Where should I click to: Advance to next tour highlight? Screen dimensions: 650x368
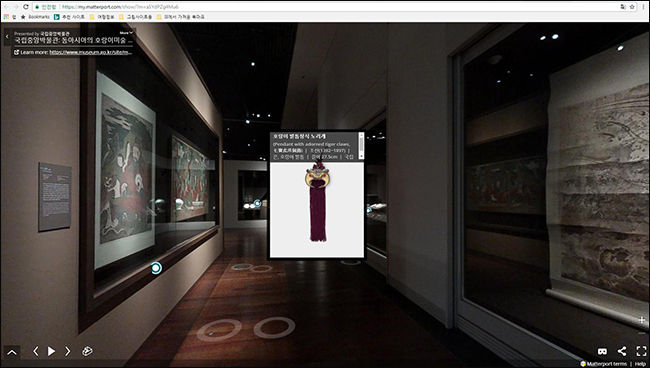coord(68,351)
